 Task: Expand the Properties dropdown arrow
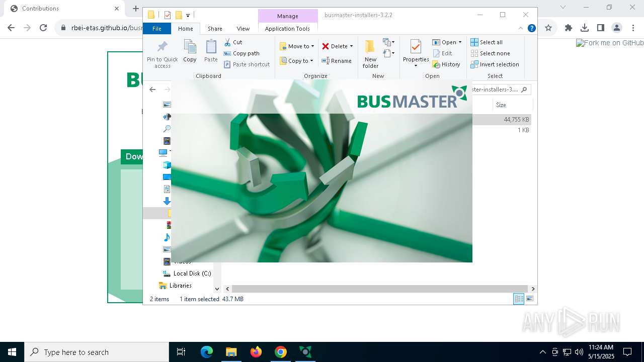[x=416, y=66]
